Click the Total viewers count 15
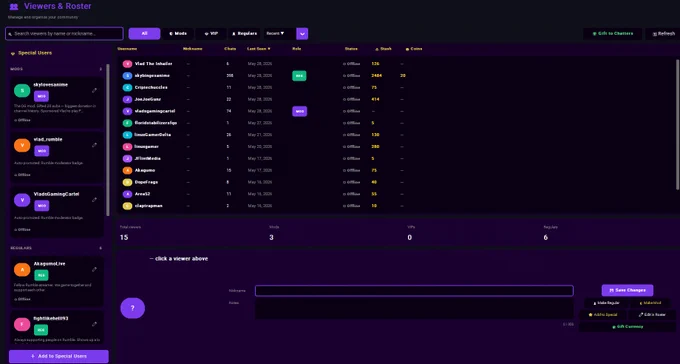This screenshot has width=680, height=364. (124, 237)
